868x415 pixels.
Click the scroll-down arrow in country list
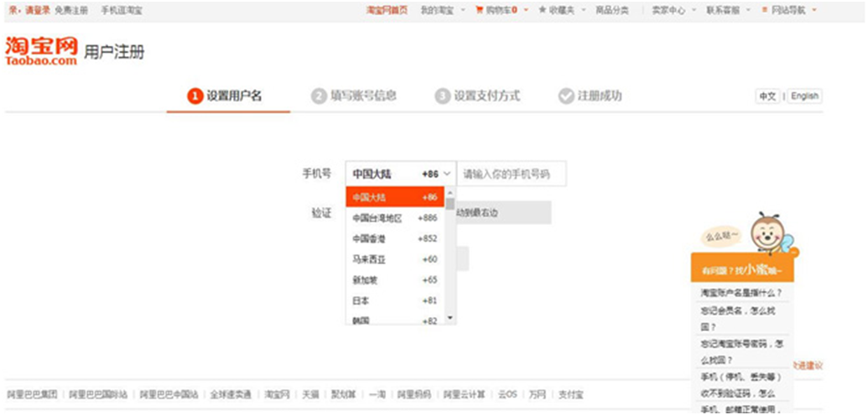pyautogui.click(x=450, y=318)
